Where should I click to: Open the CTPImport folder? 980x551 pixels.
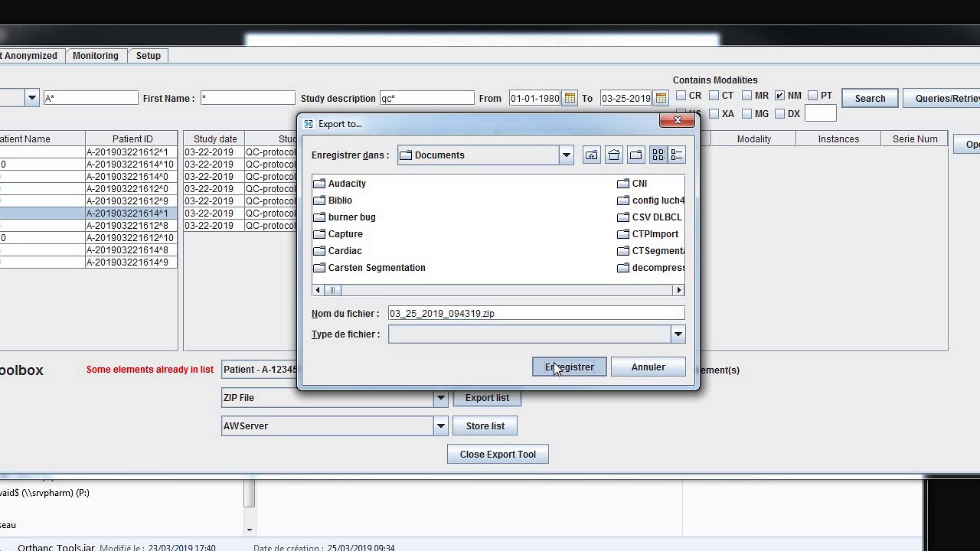coord(648,234)
